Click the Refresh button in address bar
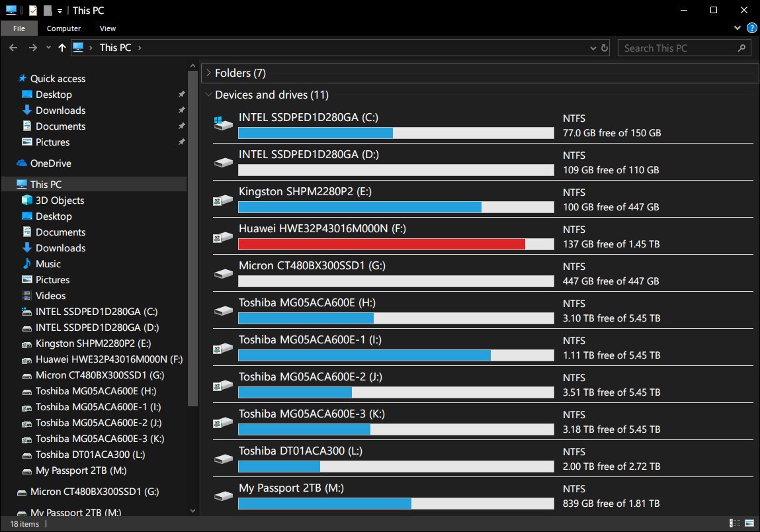The width and height of the screenshot is (760, 532). pos(604,48)
